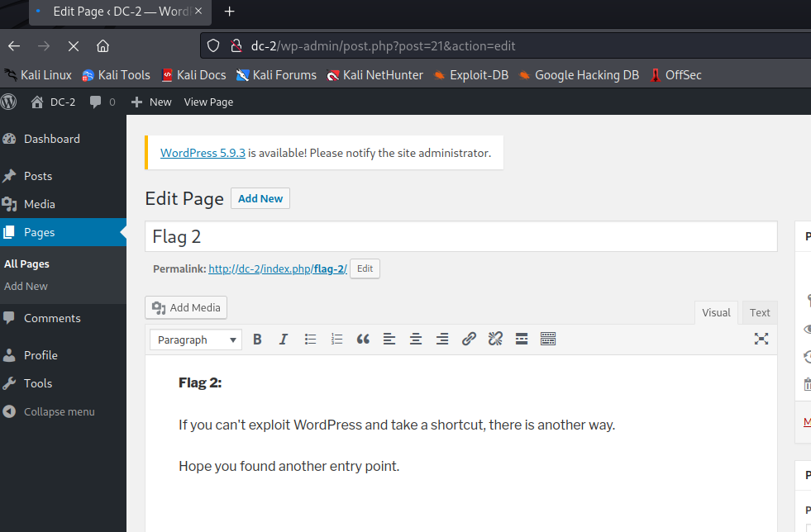Screen dimensions: 811x532
Task: Go forward with the browser forward arrow
Action: pyautogui.click(x=44, y=46)
